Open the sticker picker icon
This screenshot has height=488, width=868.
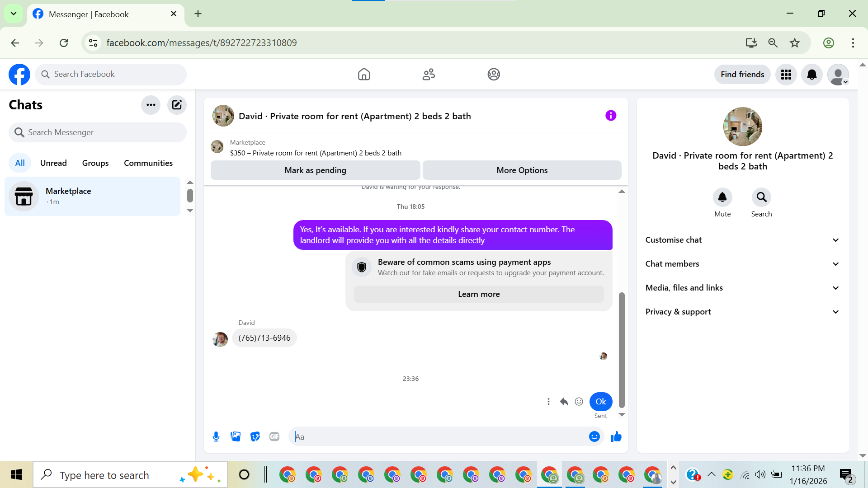255,436
